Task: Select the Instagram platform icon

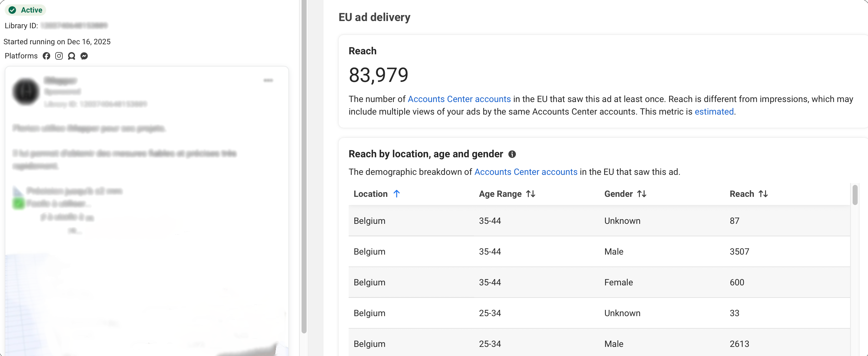Action: pyautogui.click(x=59, y=56)
